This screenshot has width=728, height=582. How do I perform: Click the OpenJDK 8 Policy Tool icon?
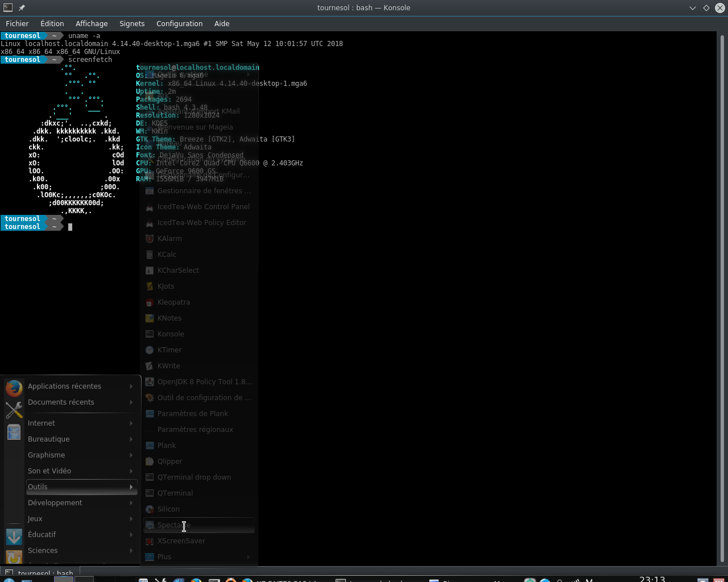click(150, 382)
